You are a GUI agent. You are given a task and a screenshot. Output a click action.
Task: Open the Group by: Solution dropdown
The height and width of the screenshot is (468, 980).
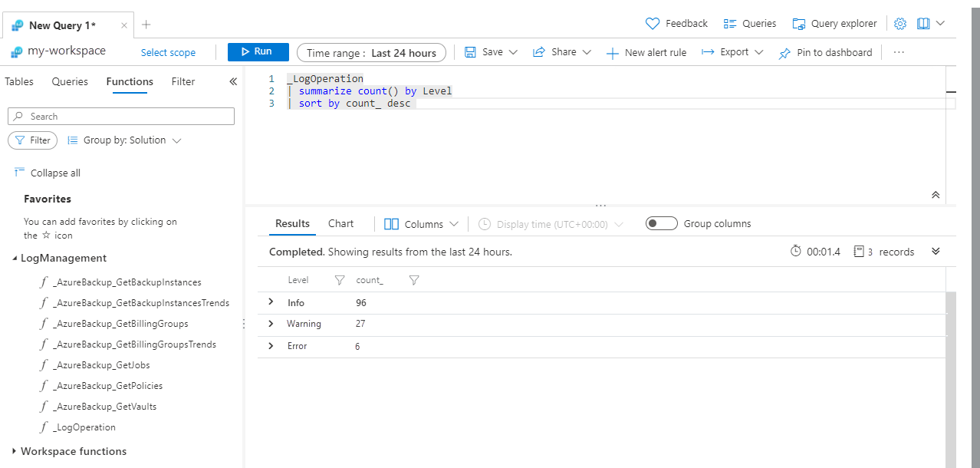(124, 140)
